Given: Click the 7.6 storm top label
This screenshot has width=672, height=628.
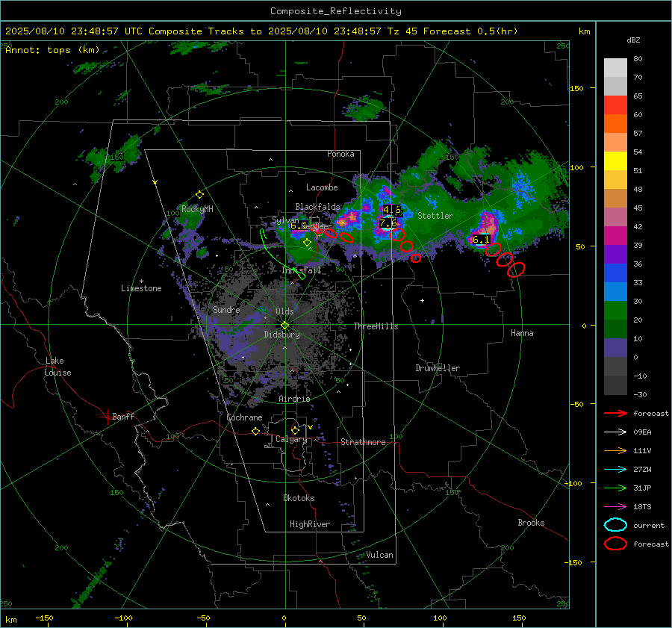Looking at the screenshot, I should tap(388, 223).
